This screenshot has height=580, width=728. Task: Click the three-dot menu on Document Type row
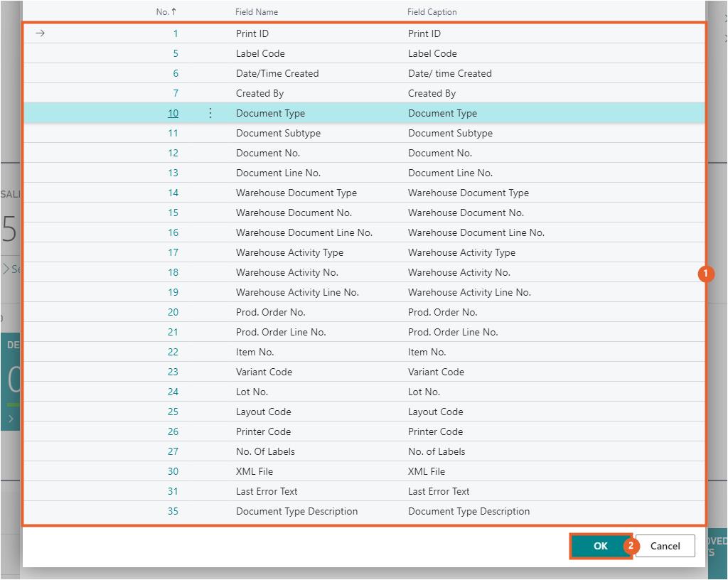[x=210, y=113]
